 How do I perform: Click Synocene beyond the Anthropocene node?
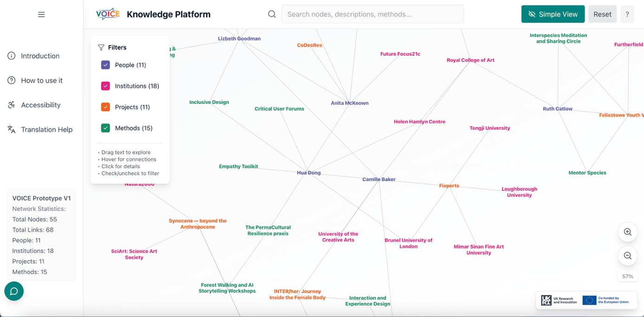(197, 224)
